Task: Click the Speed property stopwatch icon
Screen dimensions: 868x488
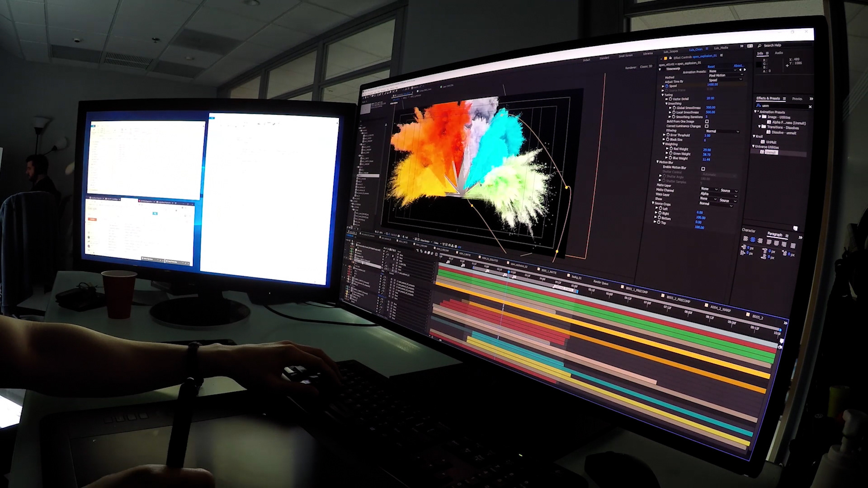Action: click(x=667, y=86)
